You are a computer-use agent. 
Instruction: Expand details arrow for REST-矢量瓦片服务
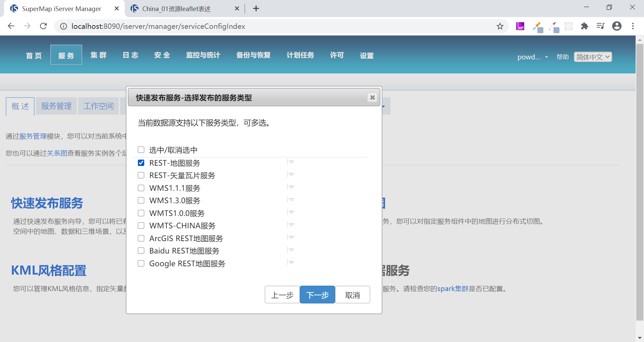(291, 174)
